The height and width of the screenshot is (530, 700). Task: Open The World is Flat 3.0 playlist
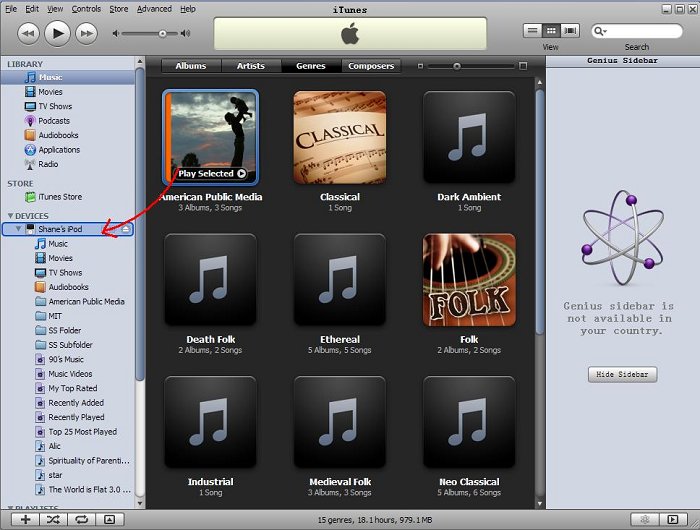point(68,490)
